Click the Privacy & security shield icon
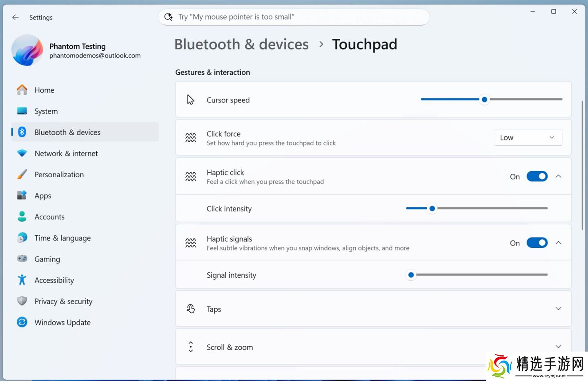 (x=22, y=301)
